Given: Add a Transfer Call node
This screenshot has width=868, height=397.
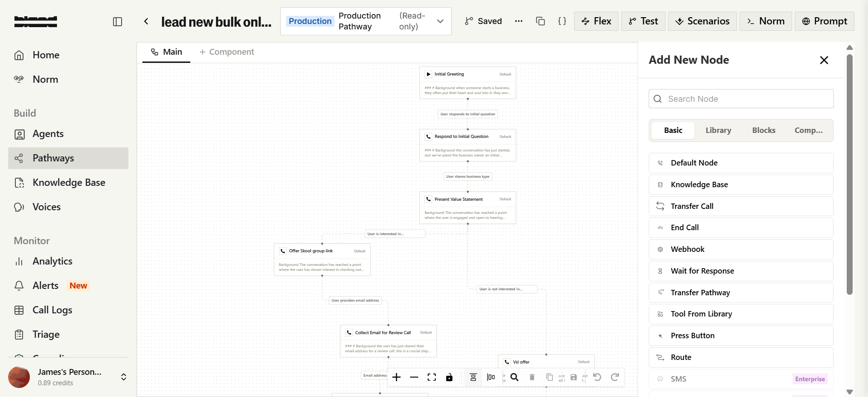Looking at the screenshot, I should (741, 206).
